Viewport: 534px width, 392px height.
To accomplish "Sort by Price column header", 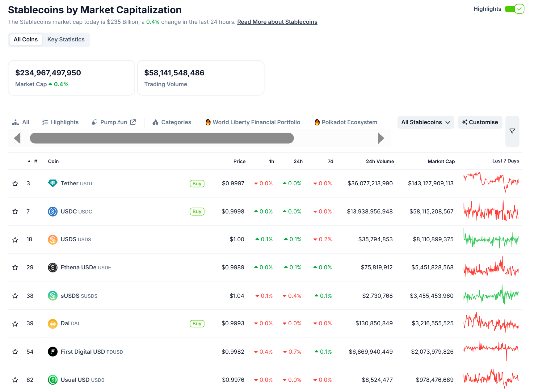I will pos(239,161).
